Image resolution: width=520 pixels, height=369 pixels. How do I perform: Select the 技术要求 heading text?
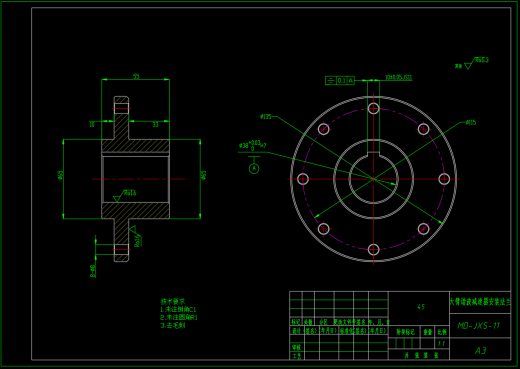click(173, 302)
